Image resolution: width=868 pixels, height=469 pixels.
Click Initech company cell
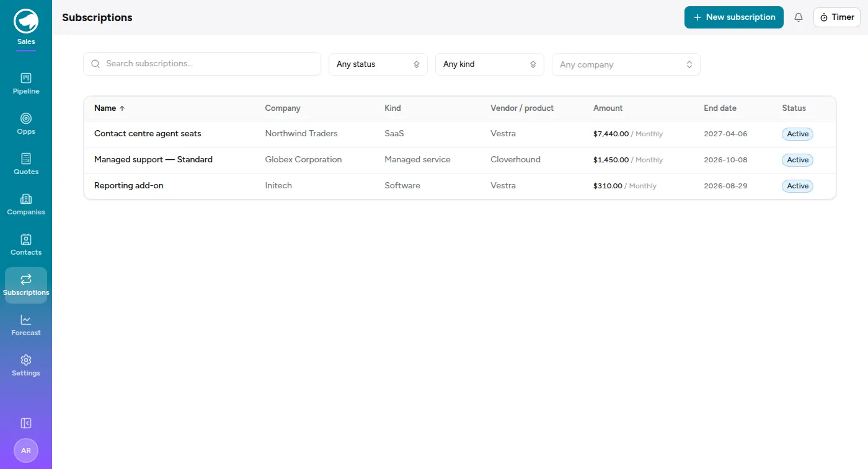pyautogui.click(x=278, y=186)
